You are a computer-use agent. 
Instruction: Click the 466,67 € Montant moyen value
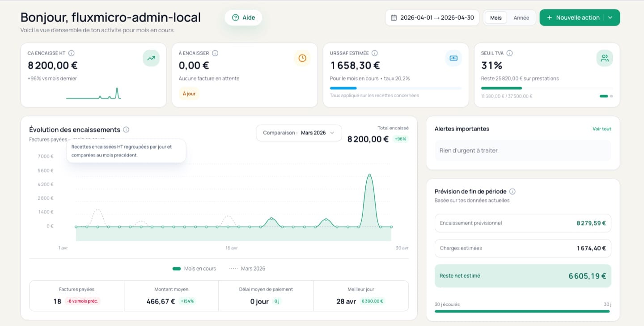click(161, 301)
